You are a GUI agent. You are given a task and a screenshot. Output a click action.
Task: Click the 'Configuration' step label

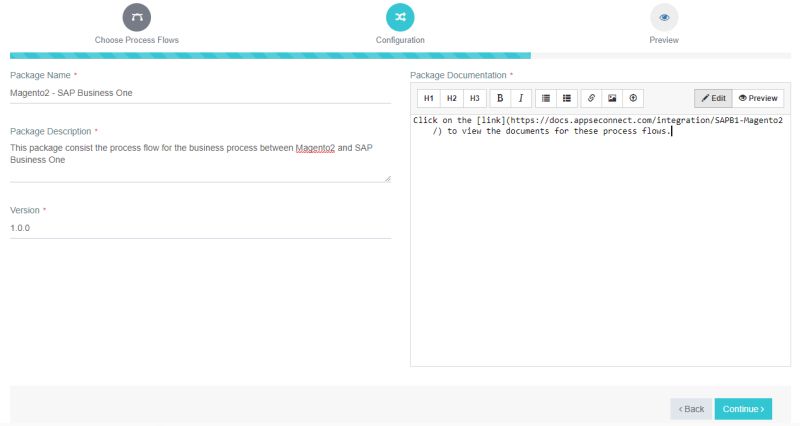click(400, 40)
